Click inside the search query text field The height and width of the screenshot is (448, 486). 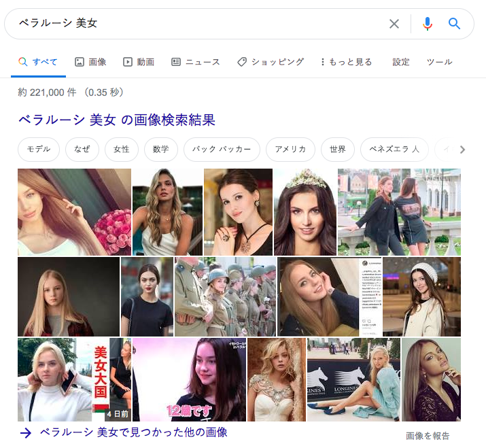197,24
